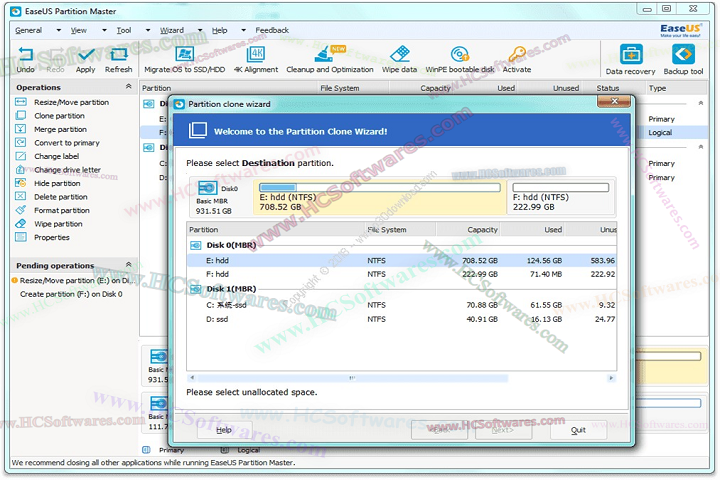
Task: Click the Redo toolbar icon
Action: 55,60
